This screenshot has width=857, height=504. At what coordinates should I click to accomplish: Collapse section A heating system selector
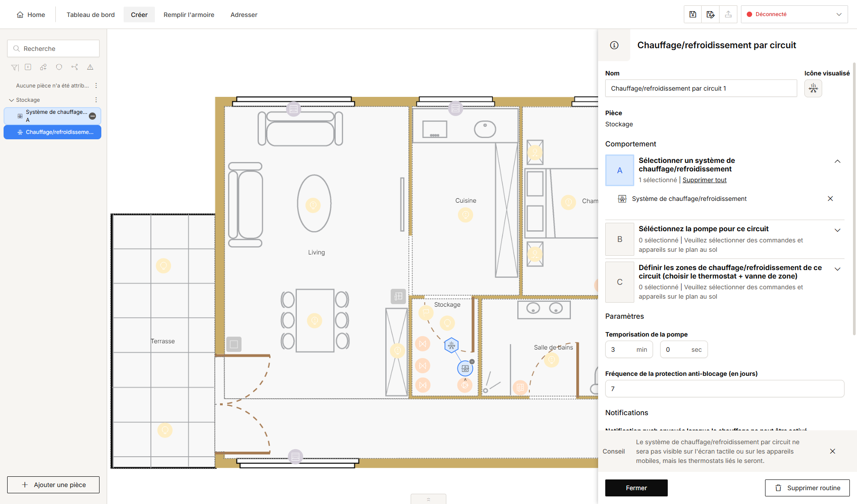tap(837, 162)
